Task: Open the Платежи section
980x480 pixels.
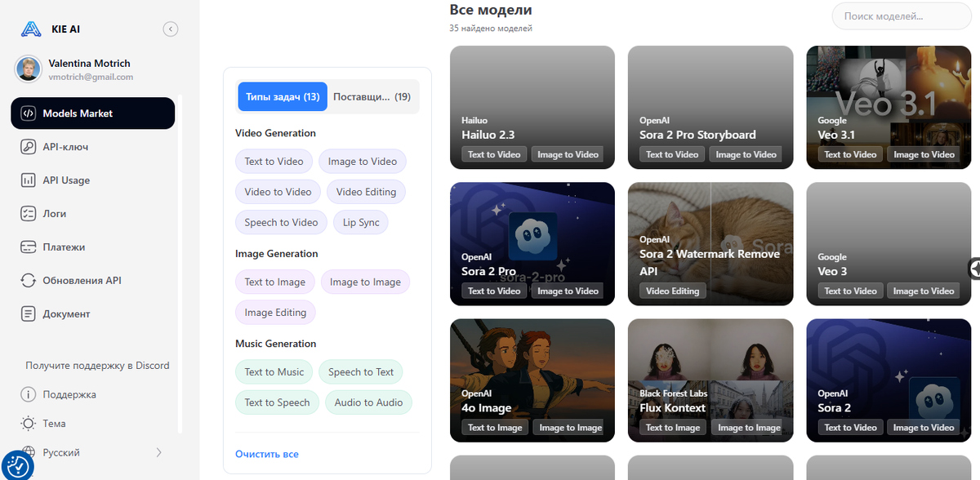Action: [x=93, y=247]
